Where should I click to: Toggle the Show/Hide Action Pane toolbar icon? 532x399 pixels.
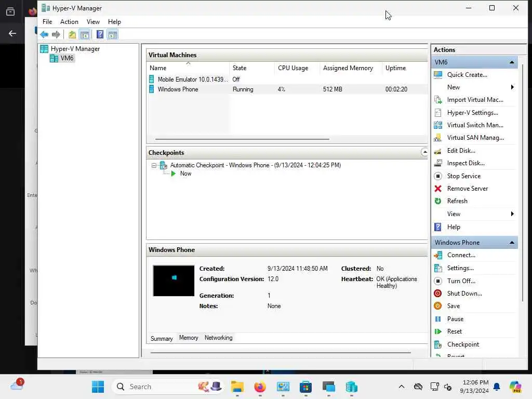tap(112, 34)
